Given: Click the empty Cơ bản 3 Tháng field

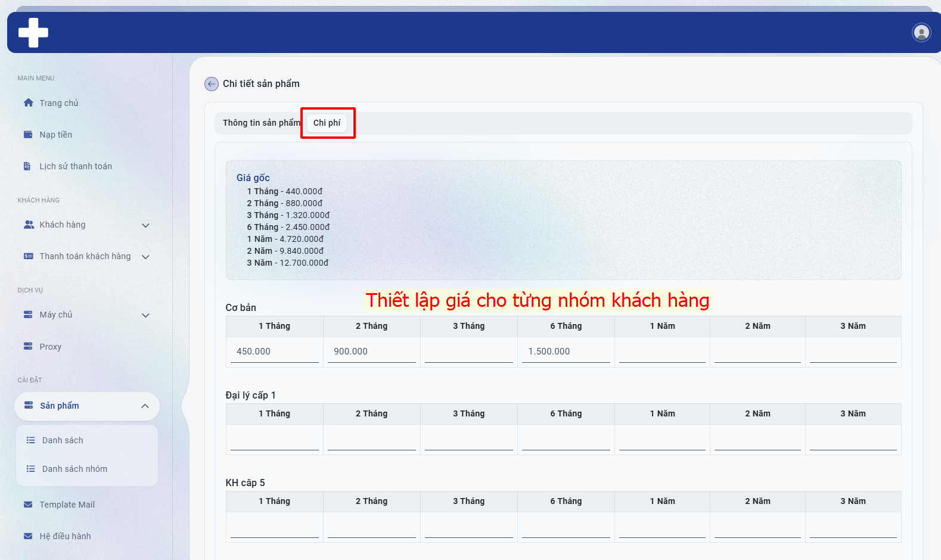Looking at the screenshot, I should 469,351.
